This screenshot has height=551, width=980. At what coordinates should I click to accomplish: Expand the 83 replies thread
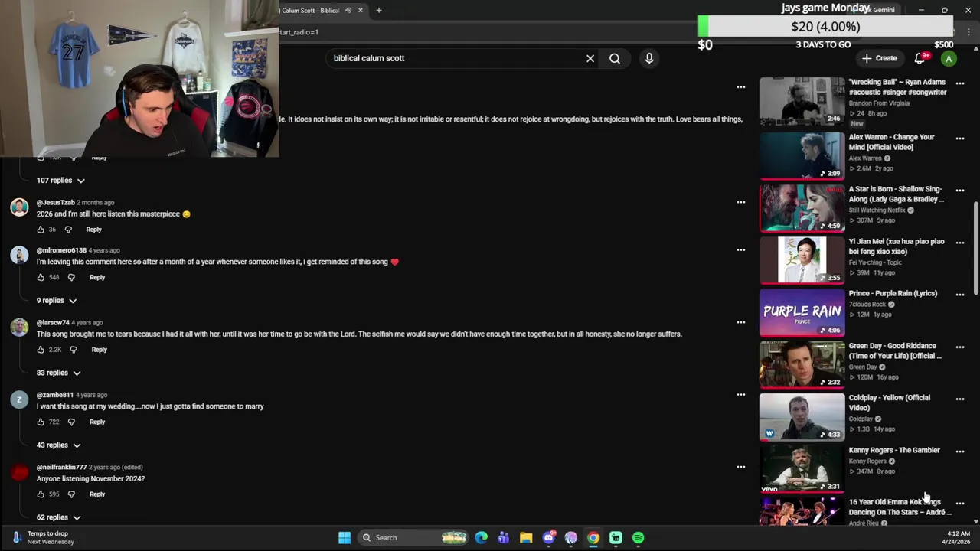tap(59, 373)
